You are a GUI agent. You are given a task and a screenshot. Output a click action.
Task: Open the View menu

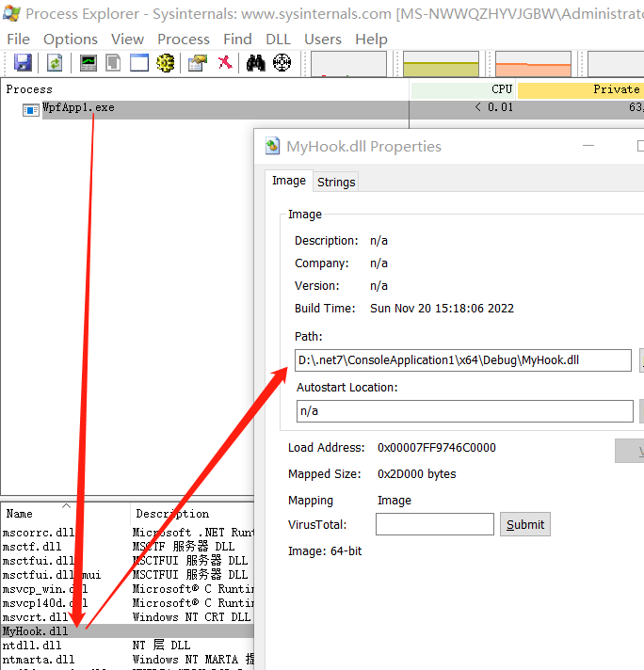[x=127, y=40]
